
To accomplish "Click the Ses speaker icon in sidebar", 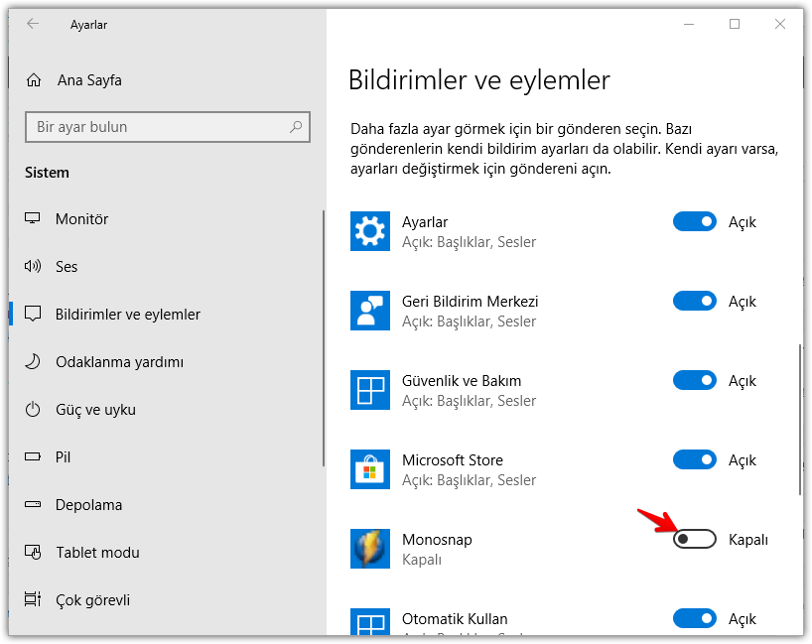I will pos(34,266).
